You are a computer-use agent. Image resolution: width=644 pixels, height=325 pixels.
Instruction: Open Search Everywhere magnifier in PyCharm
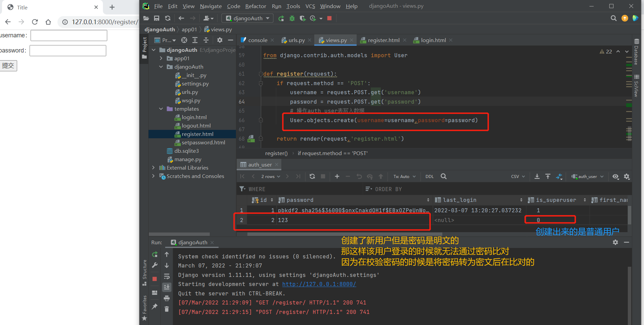(x=614, y=18)
